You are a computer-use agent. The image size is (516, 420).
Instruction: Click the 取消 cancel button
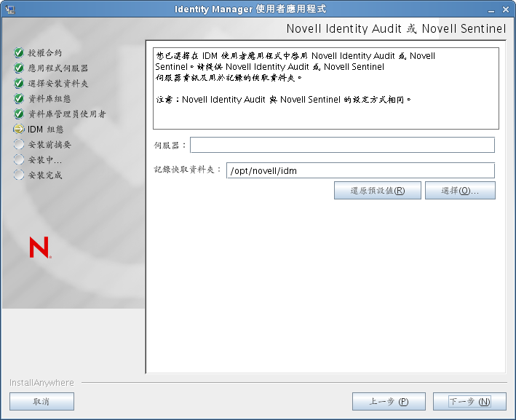(x=41, y=401)
